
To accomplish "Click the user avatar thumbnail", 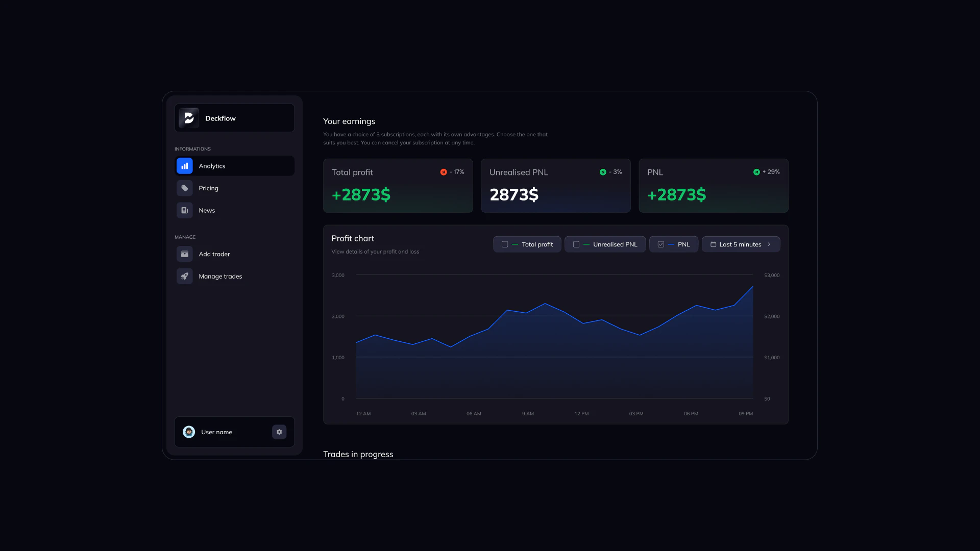I will pos(188,432).
